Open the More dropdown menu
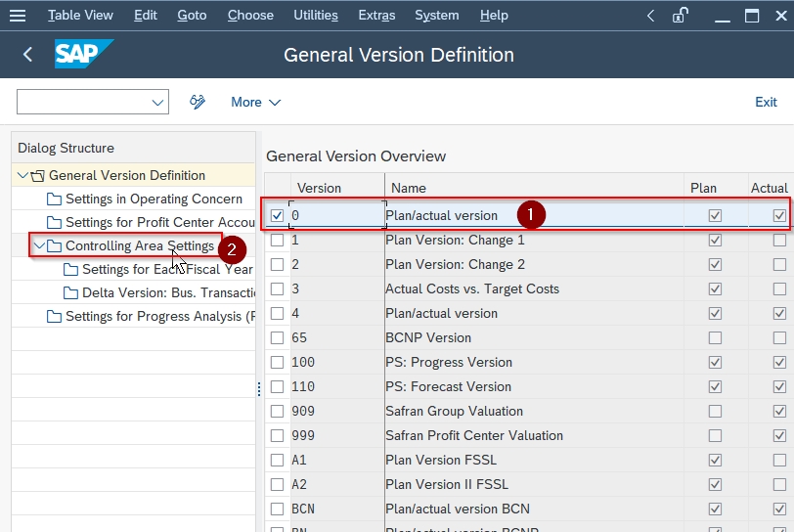 click(x=256, y=102)
